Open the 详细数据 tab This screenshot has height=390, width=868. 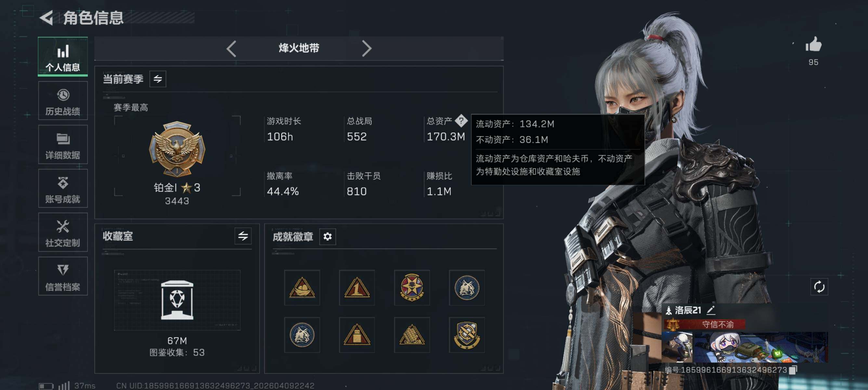(63, 145)
